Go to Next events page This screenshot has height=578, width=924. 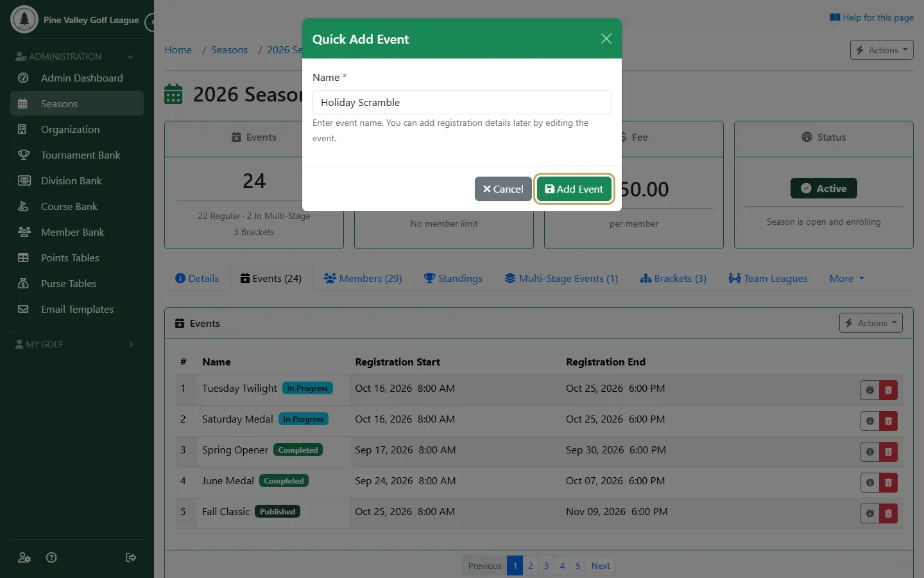(601, 566)
